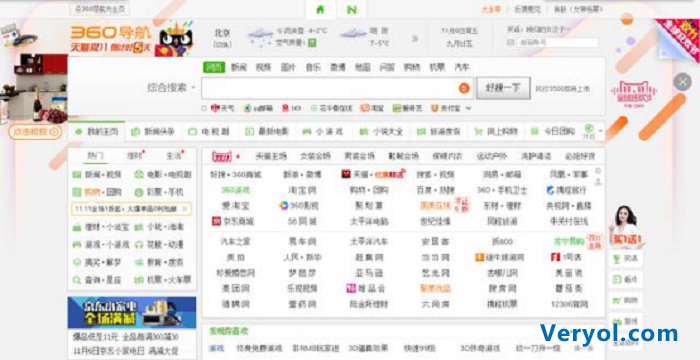Toggle the green 开启 switch on nav bar
The height and width of the screenshot is (360, 700).
pos(589,131)
